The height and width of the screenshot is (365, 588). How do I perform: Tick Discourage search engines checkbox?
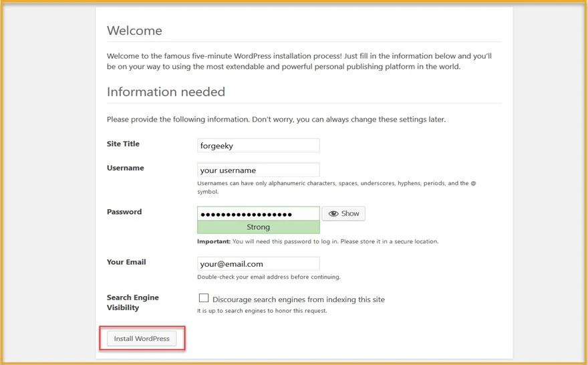tap(204, 298)
